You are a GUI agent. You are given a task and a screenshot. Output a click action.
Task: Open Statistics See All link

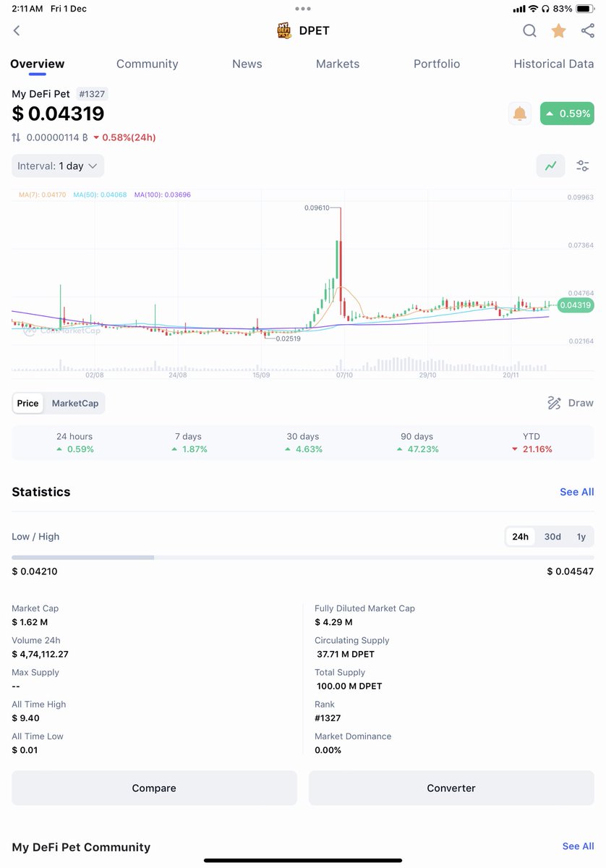[x=577, y=492]
